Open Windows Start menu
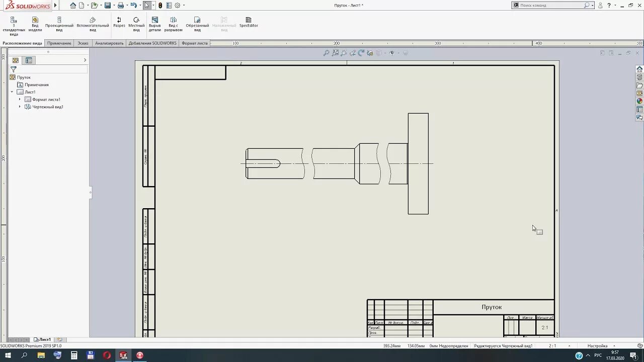 tap(8, 355)
